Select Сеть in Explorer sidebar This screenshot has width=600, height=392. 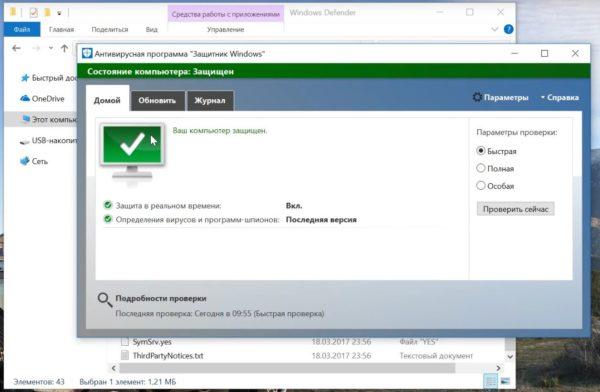click(39, 161)
